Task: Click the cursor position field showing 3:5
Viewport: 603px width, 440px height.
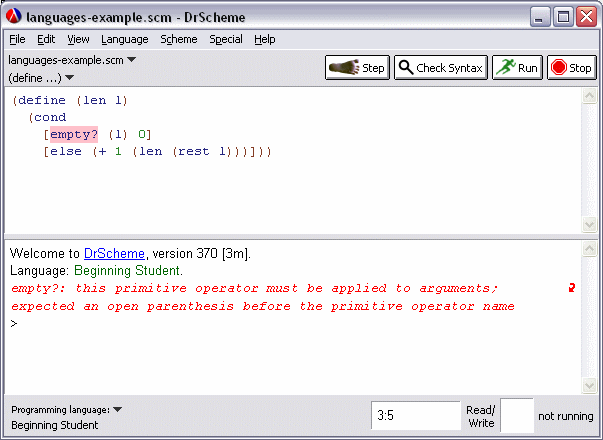Action: pos(416,415)
